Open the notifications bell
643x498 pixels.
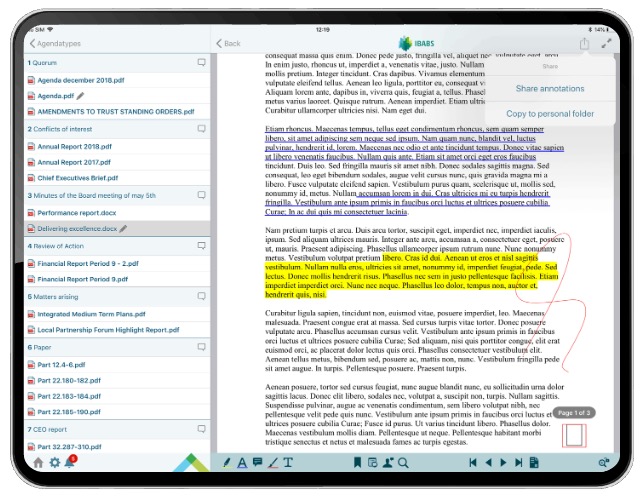(x=70, y=462)
